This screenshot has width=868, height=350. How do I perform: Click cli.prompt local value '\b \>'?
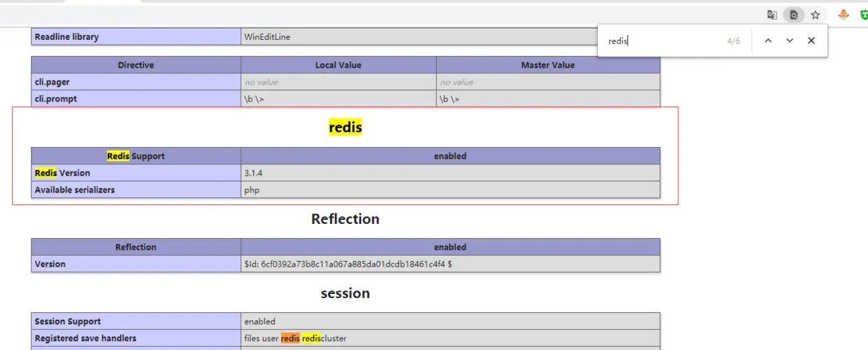(254, 99)
